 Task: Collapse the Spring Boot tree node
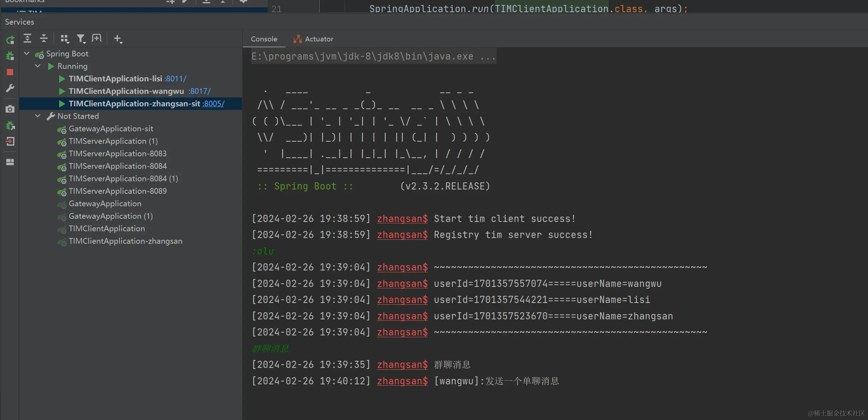coord(27,54)
